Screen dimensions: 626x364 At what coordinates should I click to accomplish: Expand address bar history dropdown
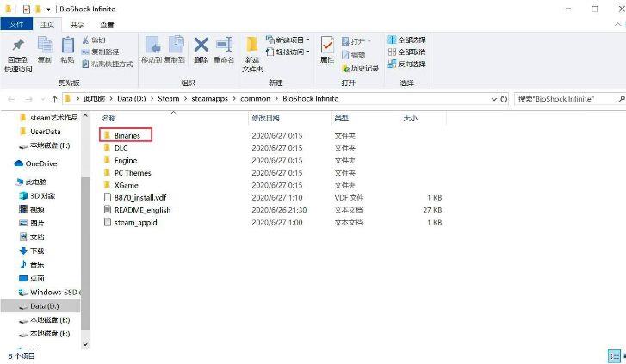(x=494, y=99)
